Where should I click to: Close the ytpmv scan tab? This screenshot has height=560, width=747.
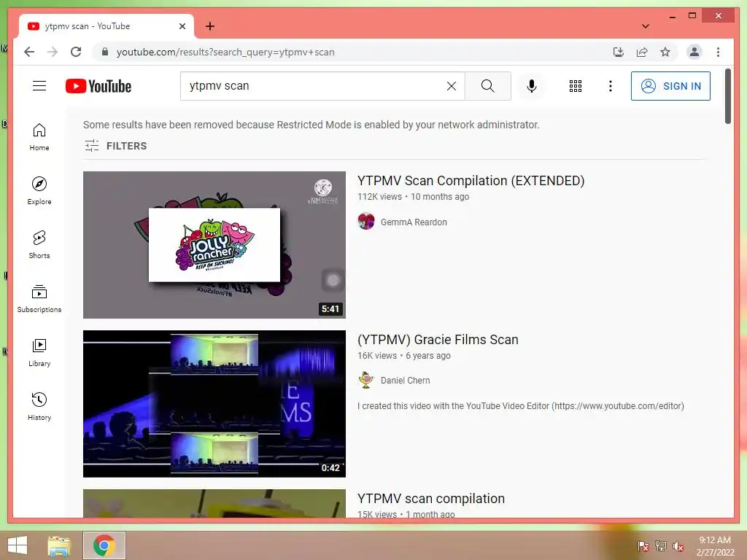tap(182, 26)
